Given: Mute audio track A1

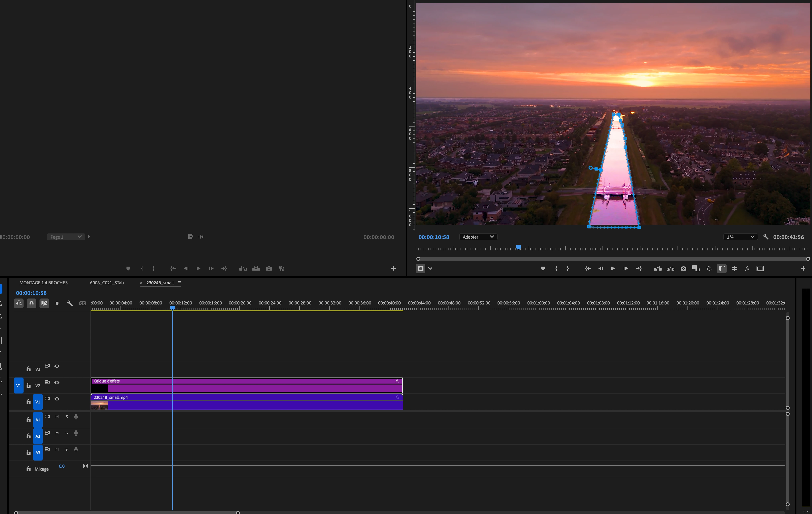Looking at the screenshot, I should tap(57, 417).
